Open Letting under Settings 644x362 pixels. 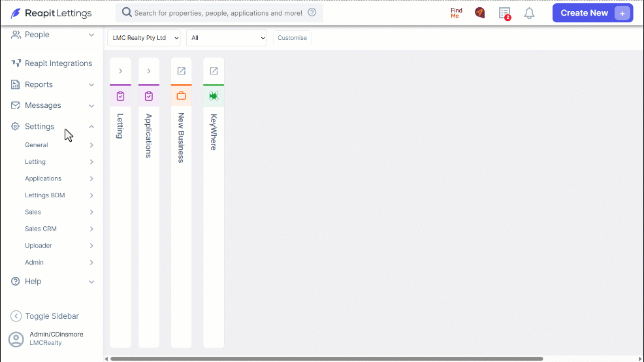click(x=35, y=161)
